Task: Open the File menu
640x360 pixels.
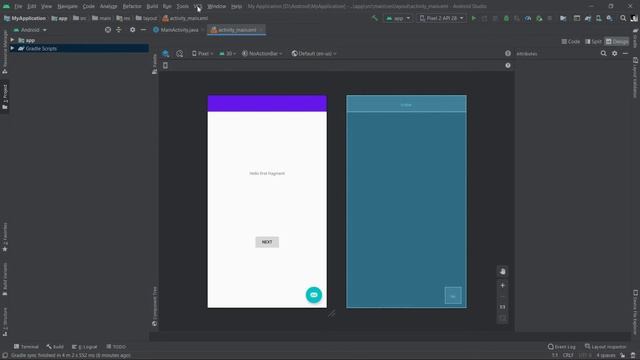Action: [x=18, y=7]
